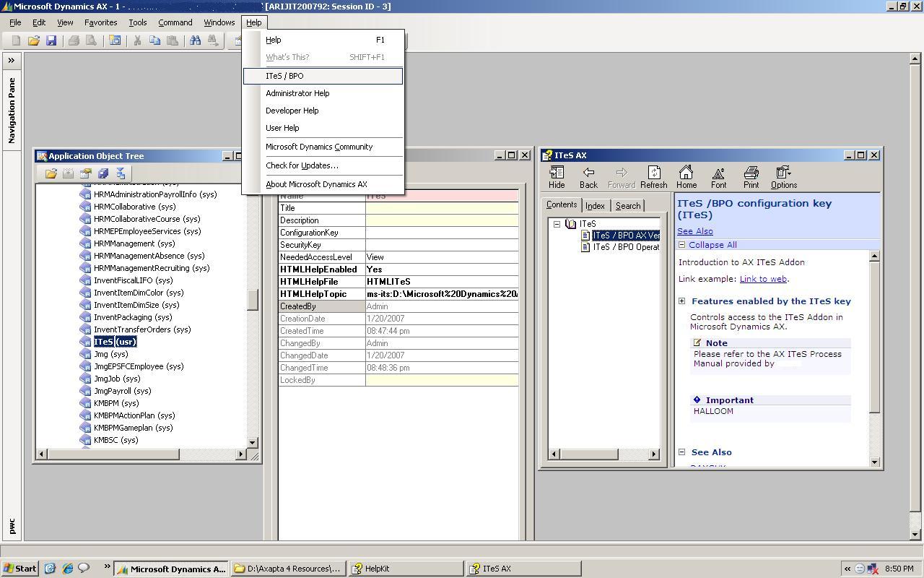Select ITeS / BPO Operat topic in Contents

point(626,247)
